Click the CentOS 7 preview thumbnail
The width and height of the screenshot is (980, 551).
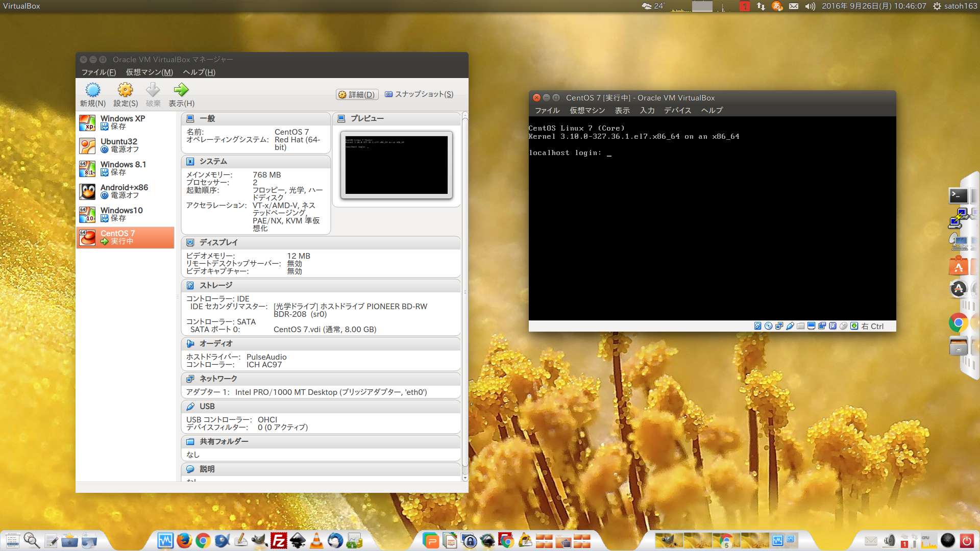[397, 165]
